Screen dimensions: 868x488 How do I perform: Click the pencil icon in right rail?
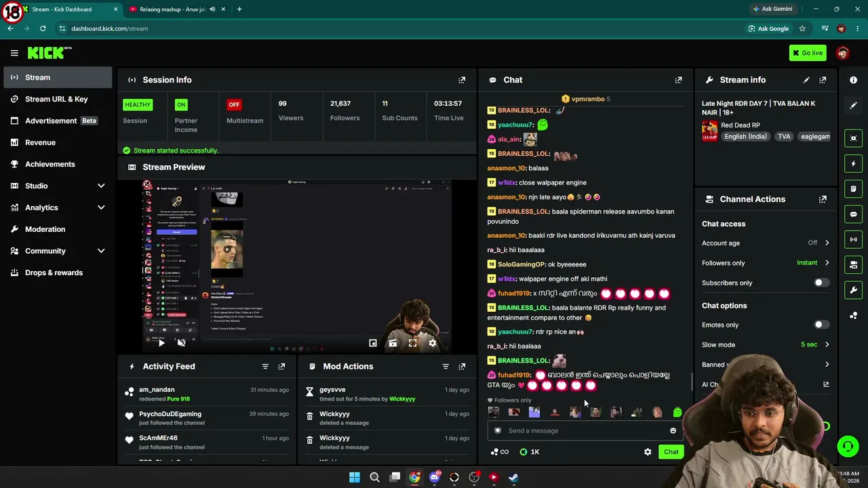click(853, 106)
